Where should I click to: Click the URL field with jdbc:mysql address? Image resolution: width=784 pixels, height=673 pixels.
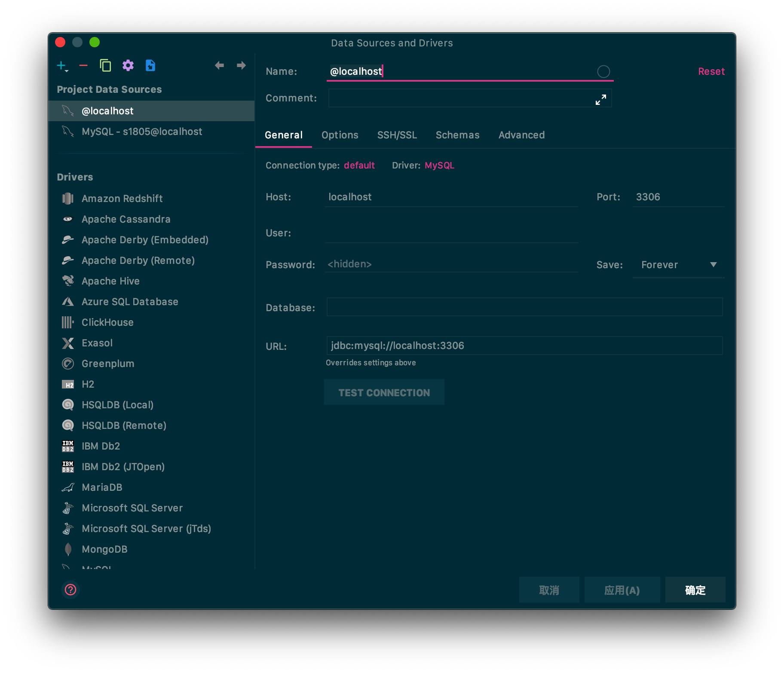pyautogui.click(x=524, y=346)
